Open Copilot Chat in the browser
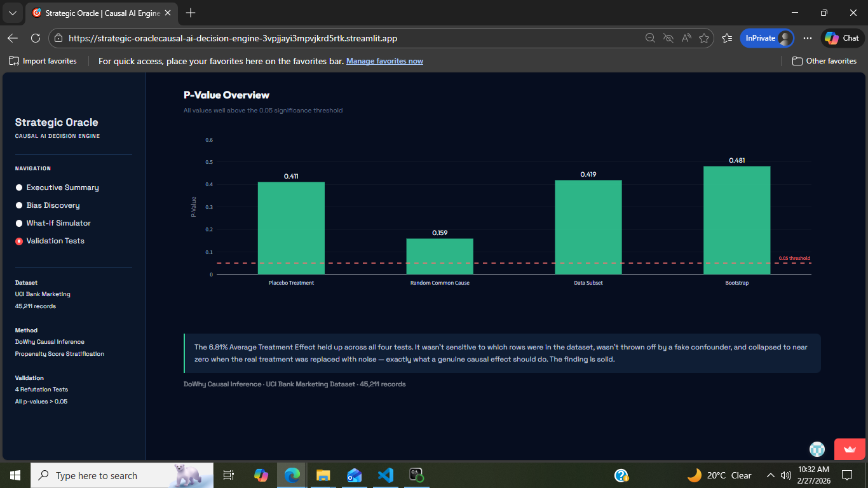 (843, 38)
